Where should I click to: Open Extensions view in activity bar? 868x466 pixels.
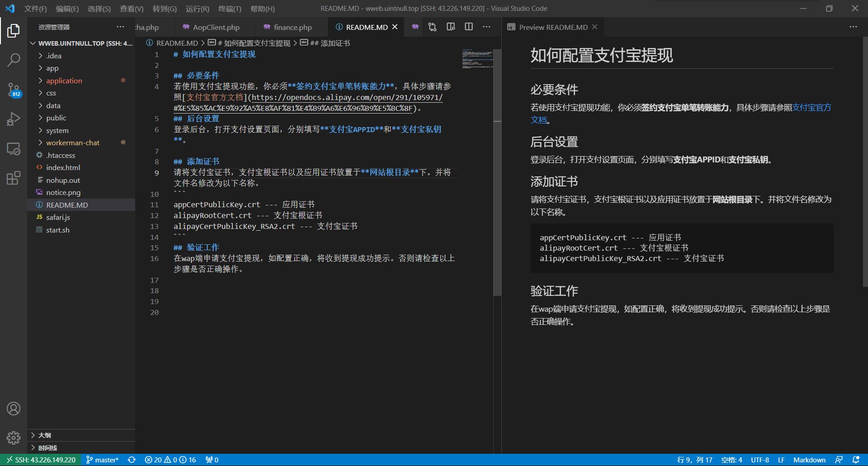[14, 178]
